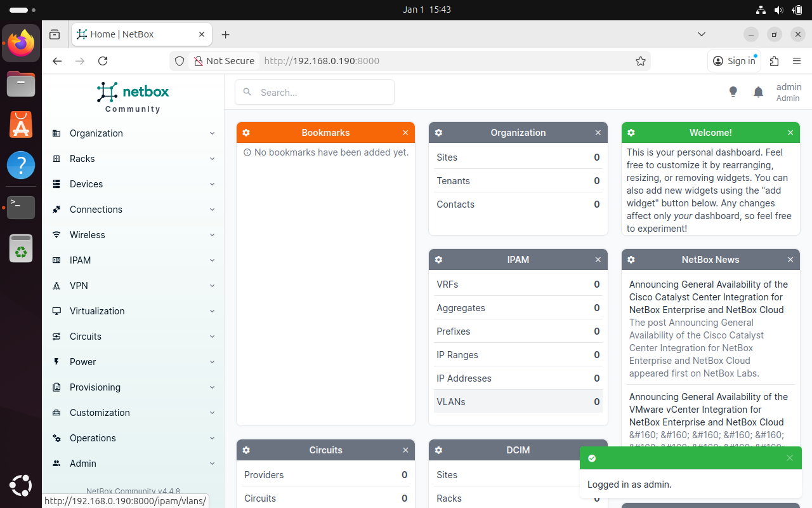The width and height of the screenshot is (812, 508).
Task: Open the Power sidebar menu
Action: (x=133, y=362)
